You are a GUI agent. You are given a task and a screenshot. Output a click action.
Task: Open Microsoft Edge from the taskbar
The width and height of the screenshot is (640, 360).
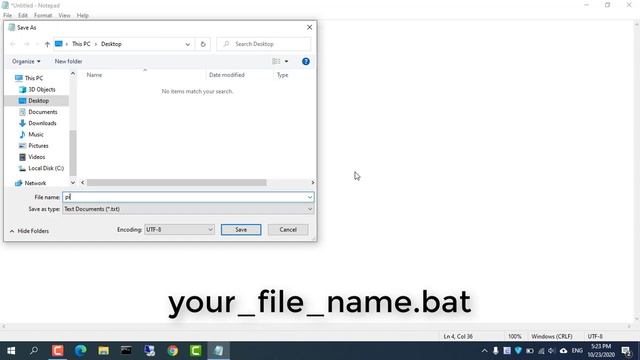(x=80, y=351)
